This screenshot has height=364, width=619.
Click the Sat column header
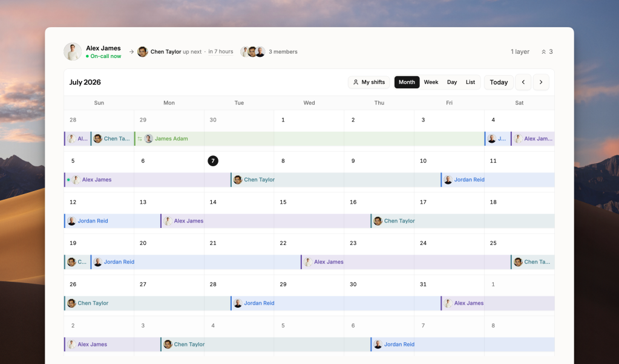tap(519, 103)
